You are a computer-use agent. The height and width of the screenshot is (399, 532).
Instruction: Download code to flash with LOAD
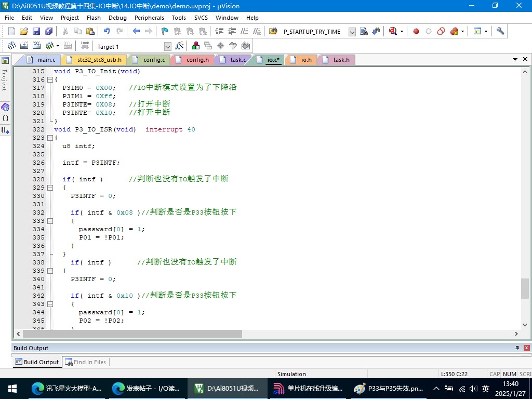(85, 46)
